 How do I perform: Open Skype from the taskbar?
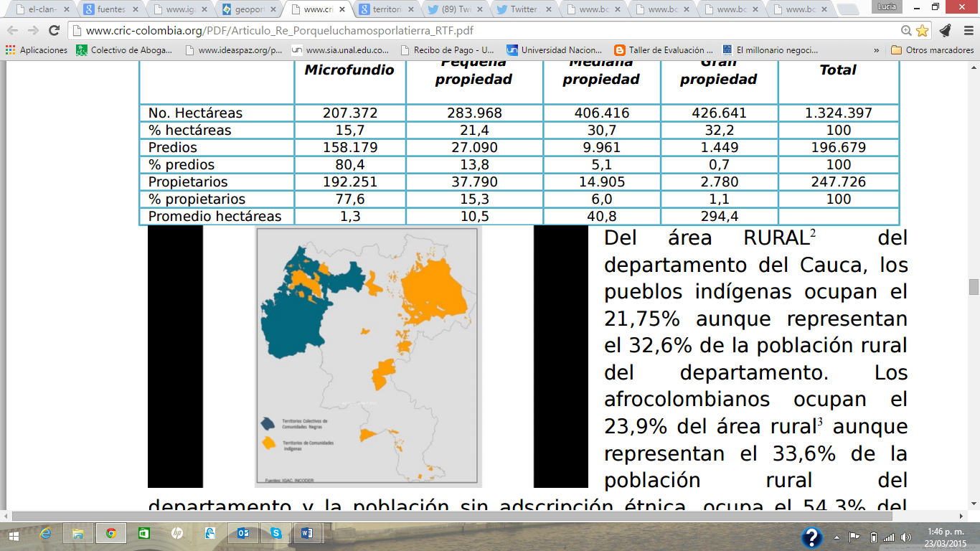point(276,534)
